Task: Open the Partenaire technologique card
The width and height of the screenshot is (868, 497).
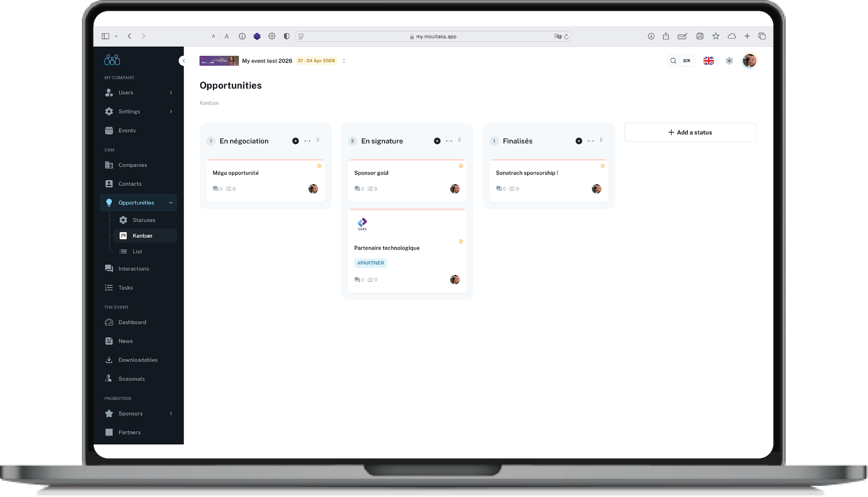Action: (x=407, y=251)
